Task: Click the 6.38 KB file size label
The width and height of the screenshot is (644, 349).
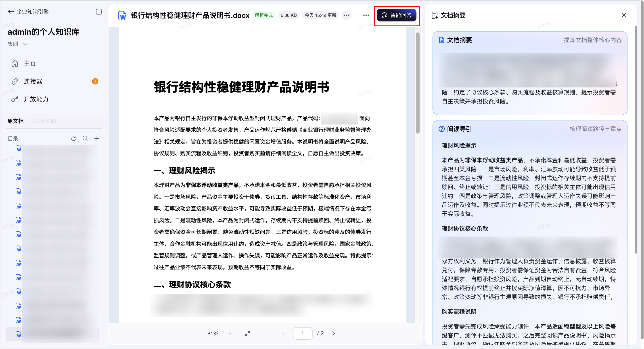Action: (x=289, y=15)
